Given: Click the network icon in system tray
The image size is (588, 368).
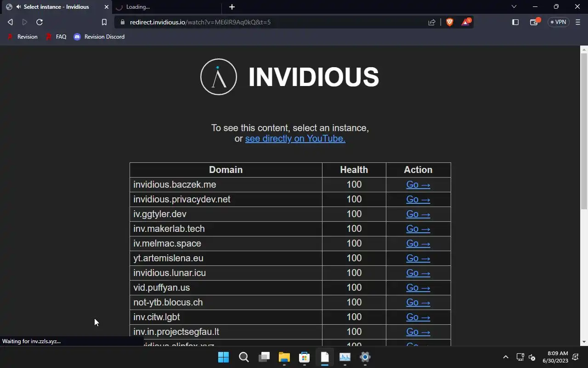Looking at the screenshot, I should (520, 357).
